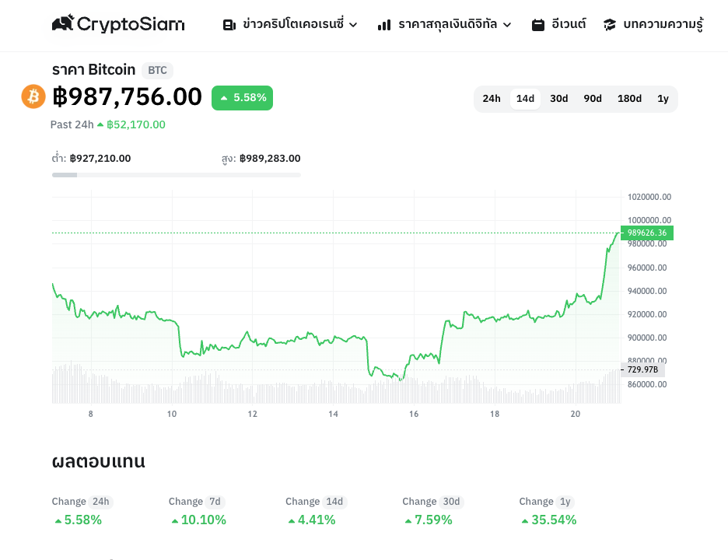
Task: Click the chart's date label 10
Action: (172, 414)
